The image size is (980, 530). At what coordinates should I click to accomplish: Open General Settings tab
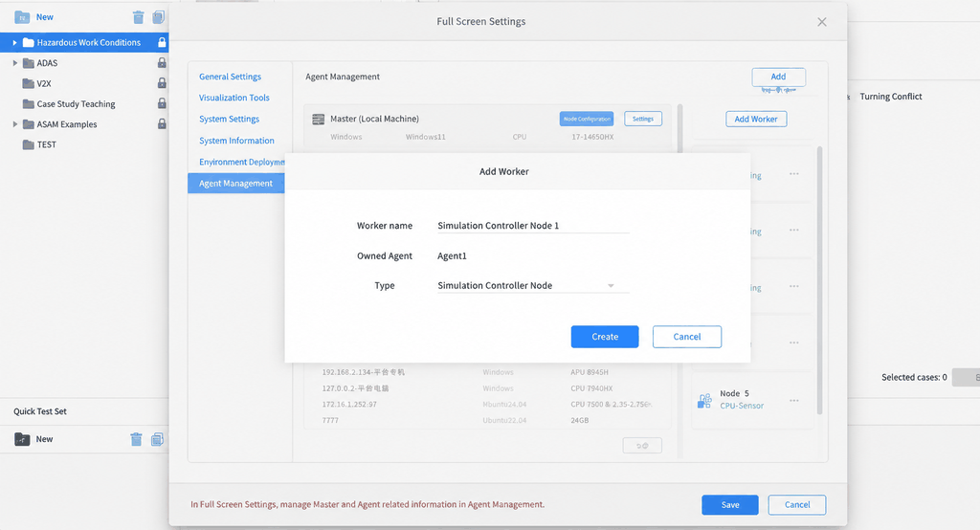[x=230, y=77]
